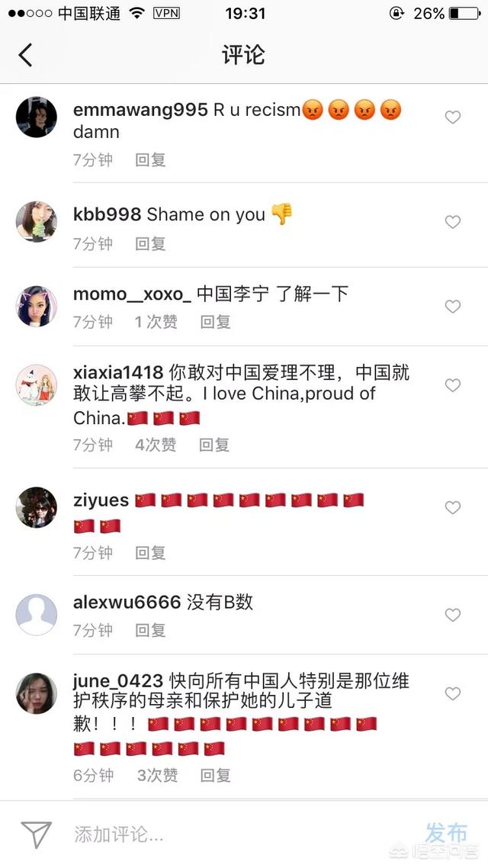Tap the heart on june_0423's comment
Screen dimensions: 488x868
click(x=453, y=693)
